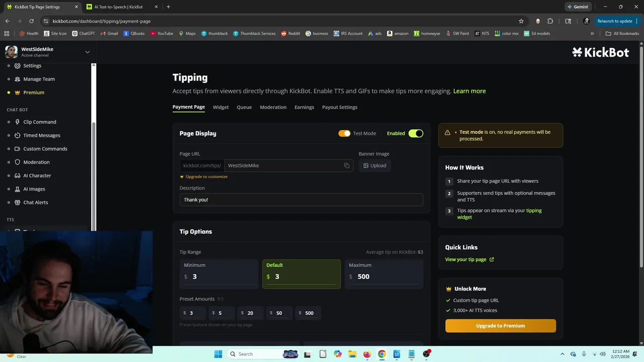The height and width of the screenshot is (362, 644).
Task: Switch to the Moderation tab
Action: click(x=273, y=107)
